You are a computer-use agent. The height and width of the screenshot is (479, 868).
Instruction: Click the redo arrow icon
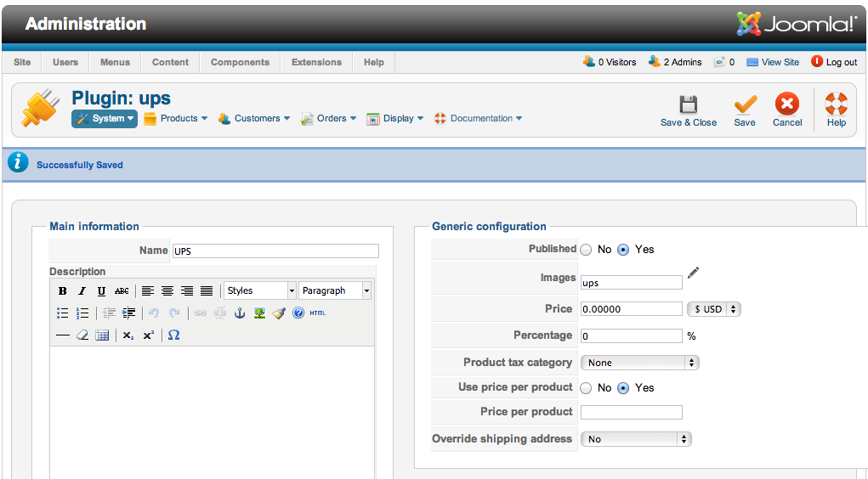[174, 313]
